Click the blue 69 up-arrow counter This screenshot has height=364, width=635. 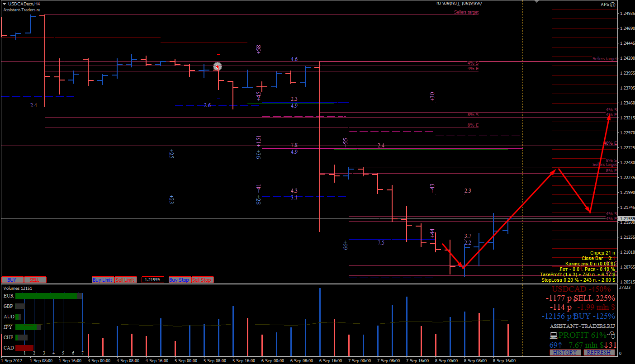click(557, 345)
